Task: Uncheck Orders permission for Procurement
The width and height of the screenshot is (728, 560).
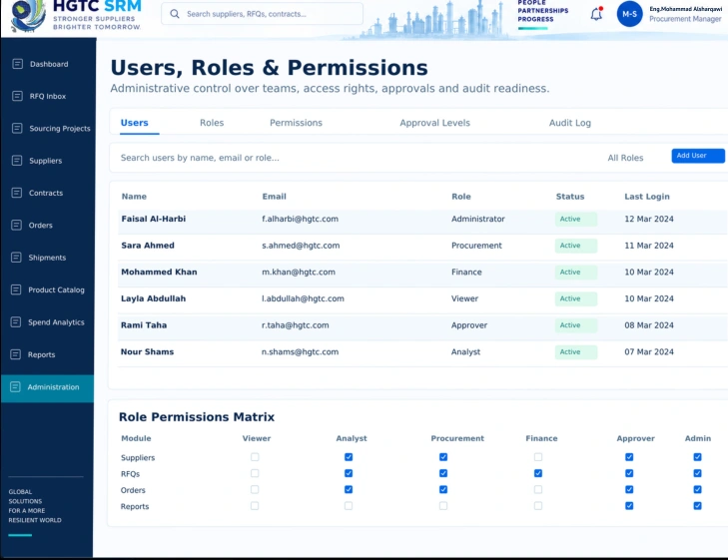Action: pyautogui.click(x=443, y=489)
